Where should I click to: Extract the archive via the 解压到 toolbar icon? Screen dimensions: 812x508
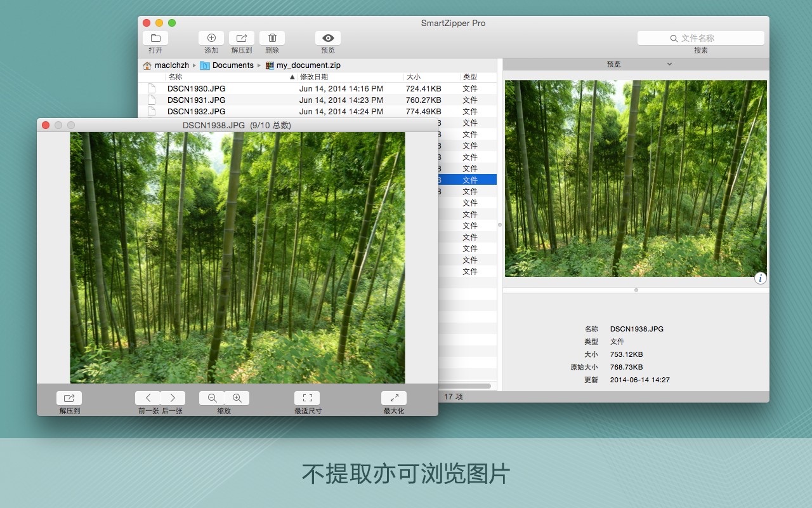(241, 37)
